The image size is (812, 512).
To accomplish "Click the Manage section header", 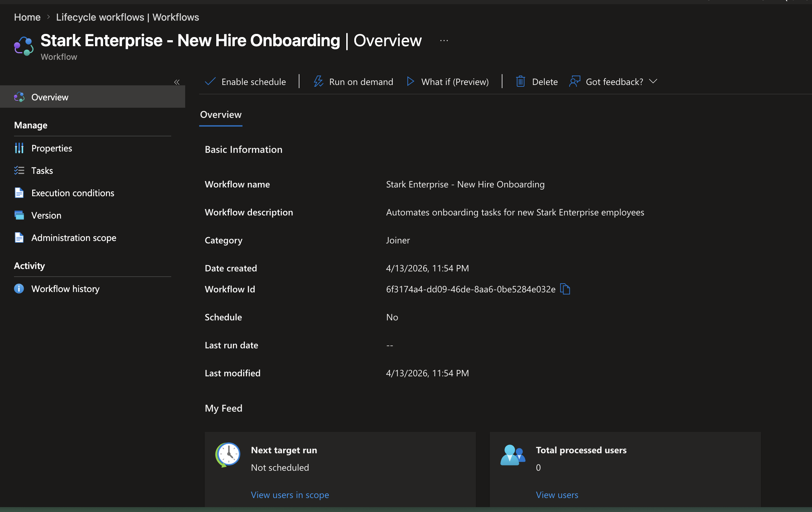I will coord(31,125).
